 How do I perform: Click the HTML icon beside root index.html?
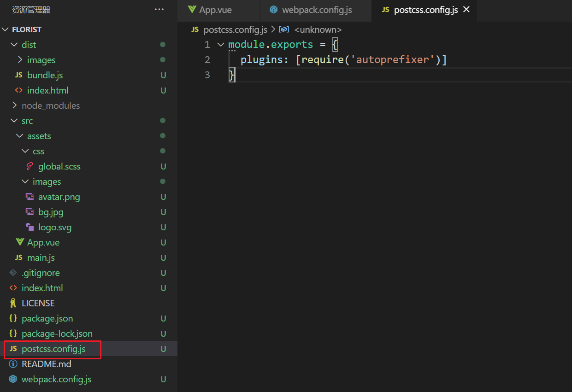(13, 288)
